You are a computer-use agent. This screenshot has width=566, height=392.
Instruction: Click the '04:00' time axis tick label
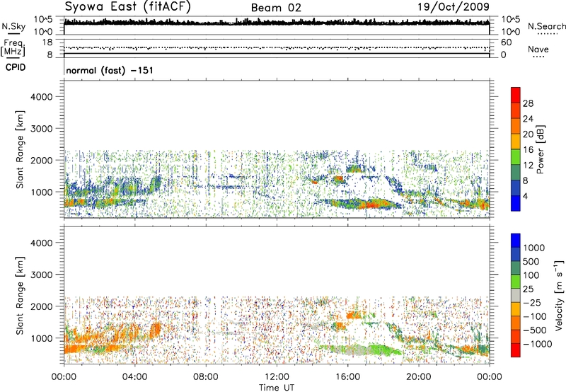pyautogui.click(x=134, y=377)
